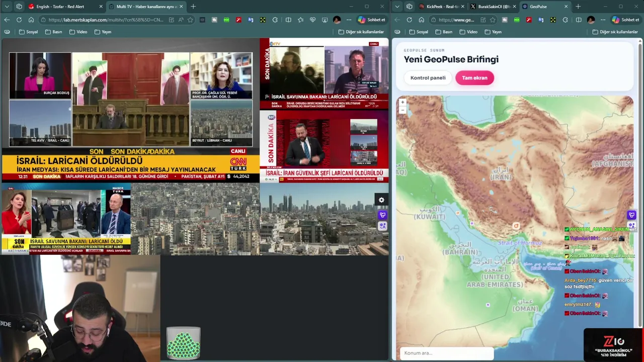Click left window address bar URL
This screenshot has width=644, height=362.
(x=106, y=20)
